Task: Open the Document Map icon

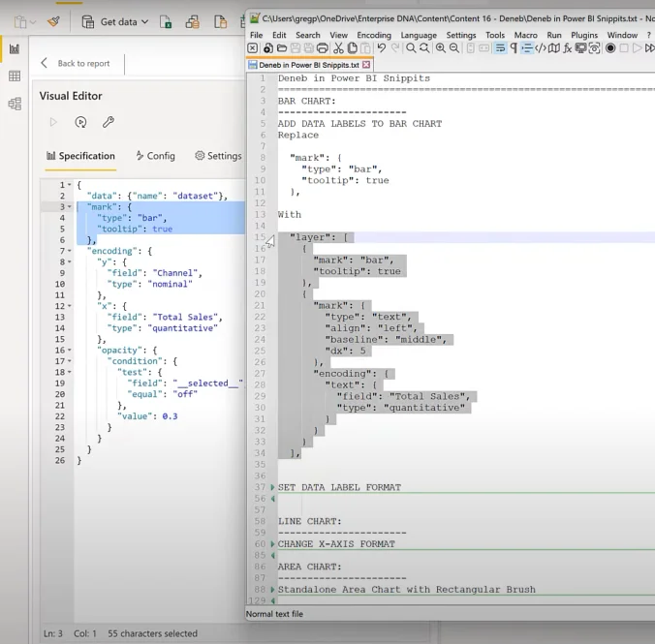Action: (554, 48)
